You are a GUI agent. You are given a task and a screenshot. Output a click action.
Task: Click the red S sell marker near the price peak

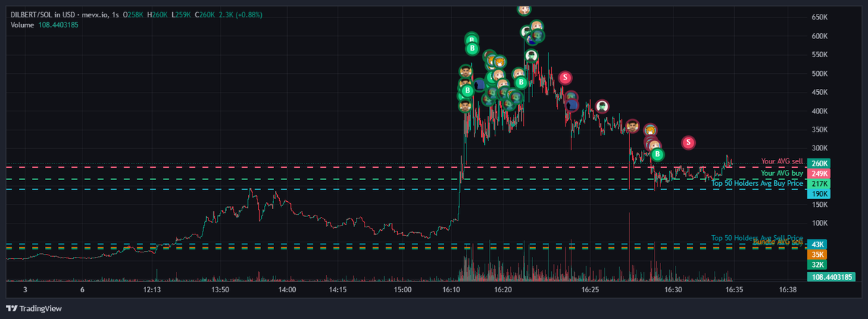tap(566, 77)
